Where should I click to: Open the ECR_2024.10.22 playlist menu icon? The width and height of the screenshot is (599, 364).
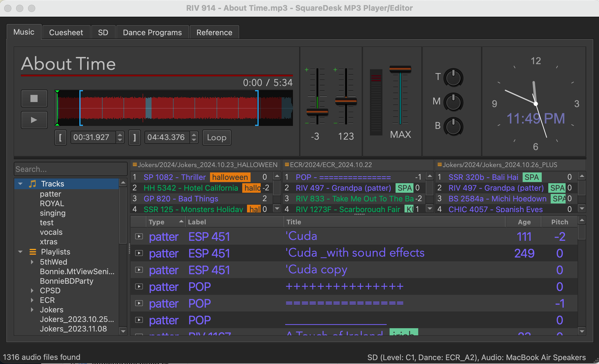(287, 164)
